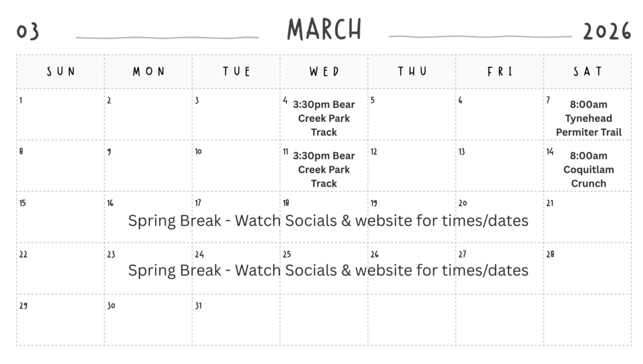
Task: Click Spring Break note in March 15 week
Action: [x=328, y=221]
